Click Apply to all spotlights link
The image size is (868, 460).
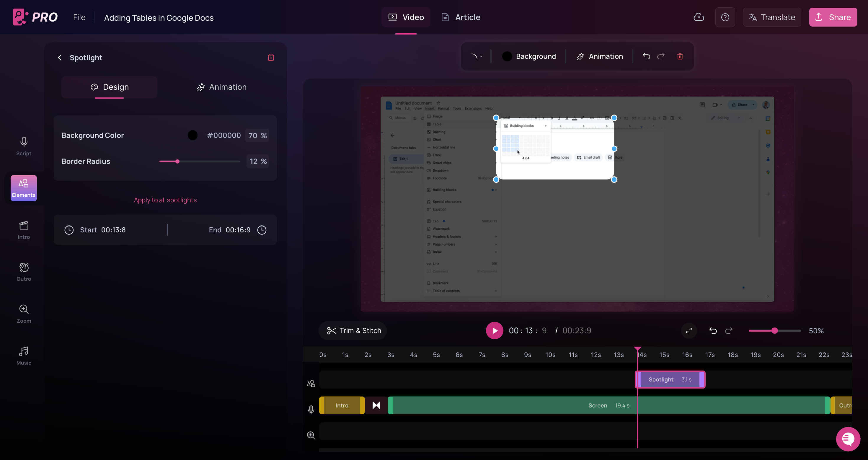pos(165,200)
